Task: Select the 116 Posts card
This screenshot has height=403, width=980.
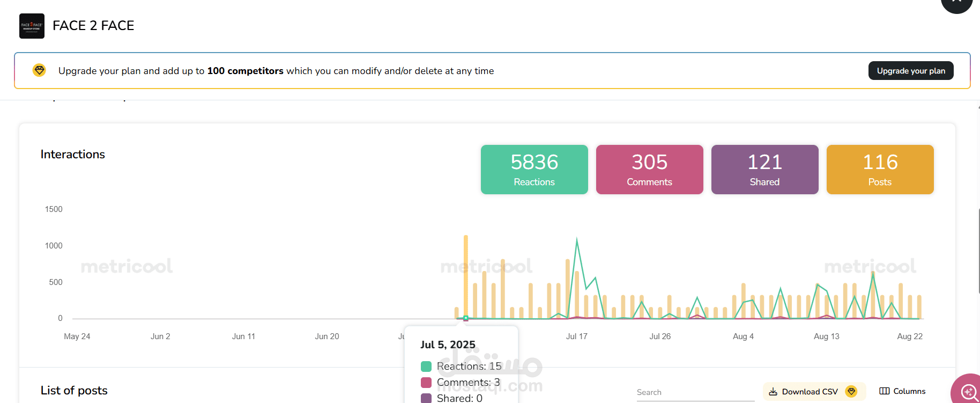Action: pyautogui.click(x=880, y=170)
